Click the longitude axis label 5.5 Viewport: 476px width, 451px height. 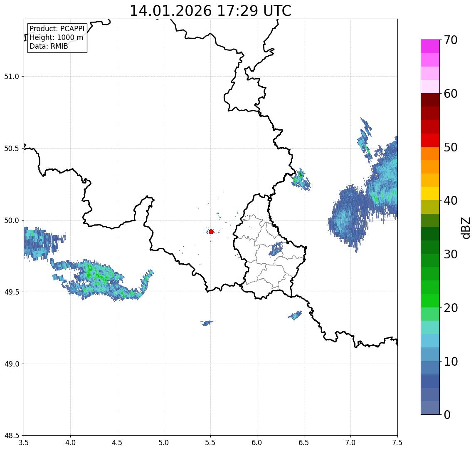pyautogui.click(x=211, y=443)
